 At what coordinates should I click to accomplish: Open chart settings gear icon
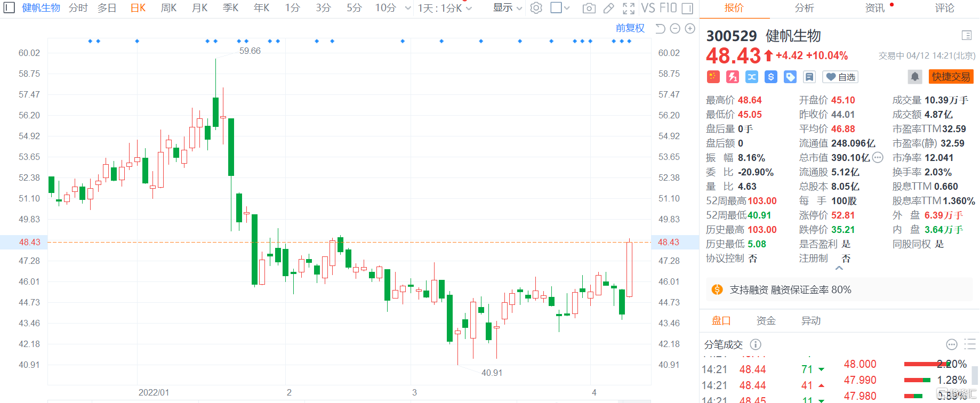click(x=536, y=8)
